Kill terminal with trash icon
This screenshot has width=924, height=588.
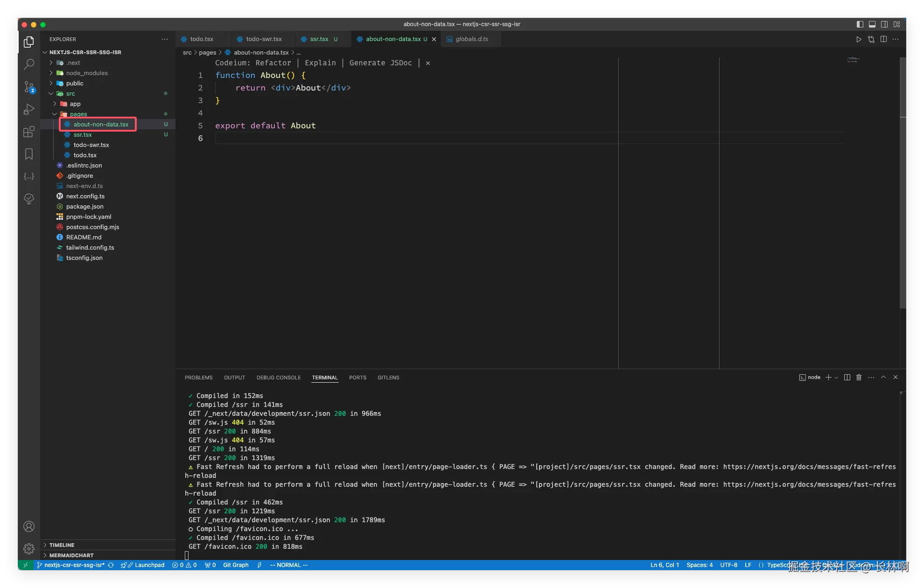click(859, 378)
